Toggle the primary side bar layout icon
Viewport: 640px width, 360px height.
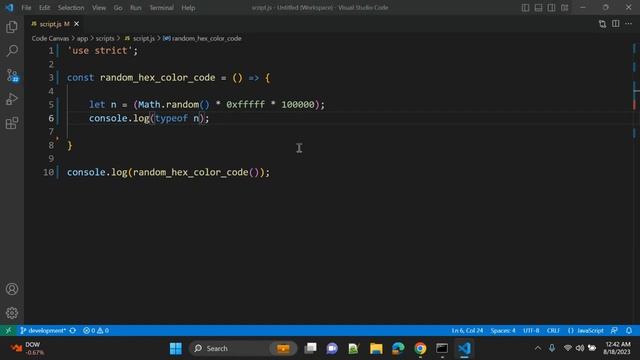pos(525,8)
